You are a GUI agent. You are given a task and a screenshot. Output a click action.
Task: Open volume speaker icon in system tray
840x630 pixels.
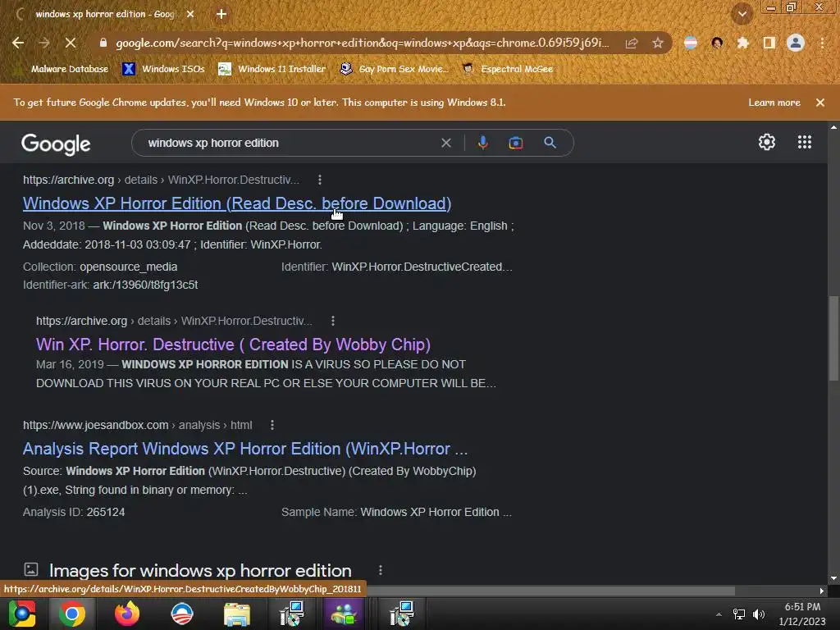(759, 614)
